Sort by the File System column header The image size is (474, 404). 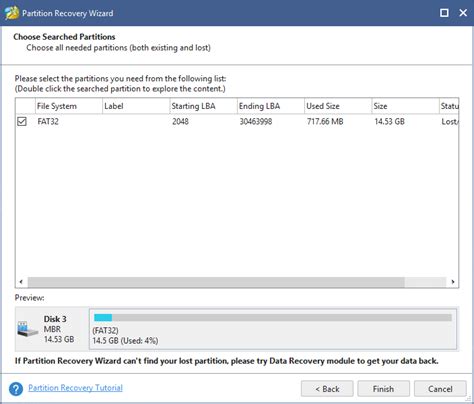(x=69, y=106)
